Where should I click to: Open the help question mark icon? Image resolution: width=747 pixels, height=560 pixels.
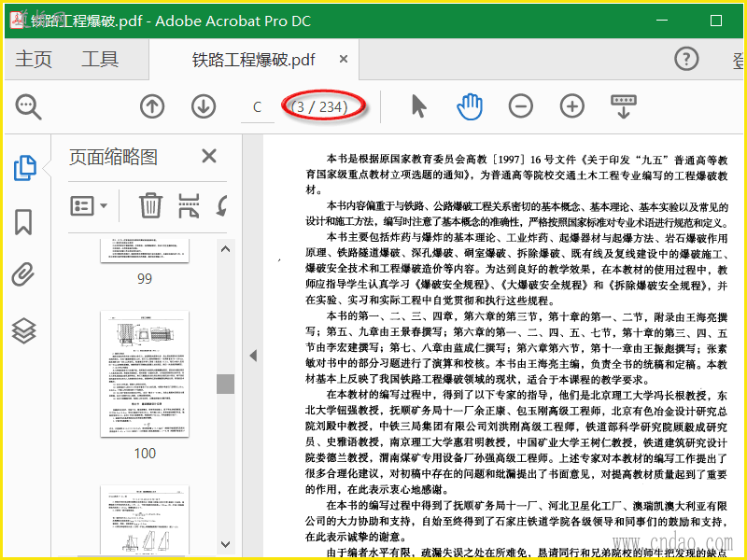coord(686,59)
